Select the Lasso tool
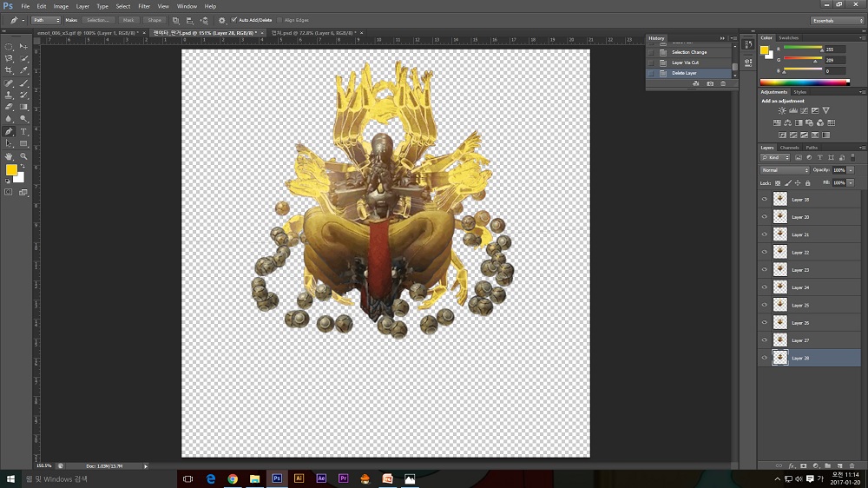This screenshot has width=868, height=488. point(9,58)
